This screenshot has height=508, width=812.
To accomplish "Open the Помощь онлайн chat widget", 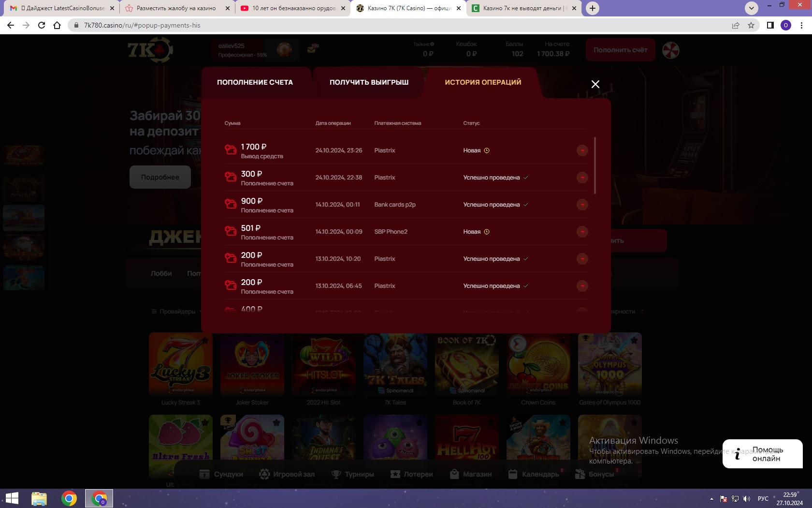I will [x=762, y=454].
